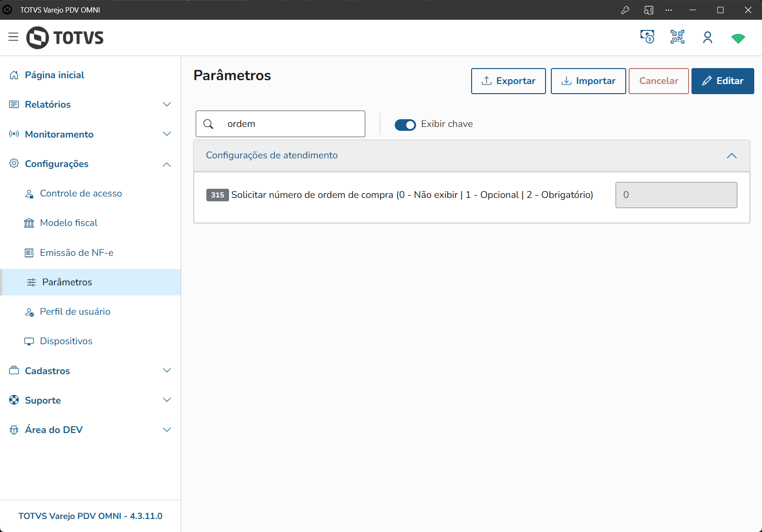Maximize the application window

pyautogui.click(x=720, y=10)
